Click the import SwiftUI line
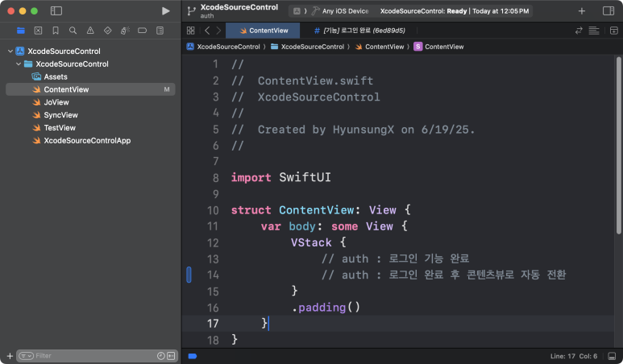The height and width of the screenshot is (364, 623). [x=281, y=177]
